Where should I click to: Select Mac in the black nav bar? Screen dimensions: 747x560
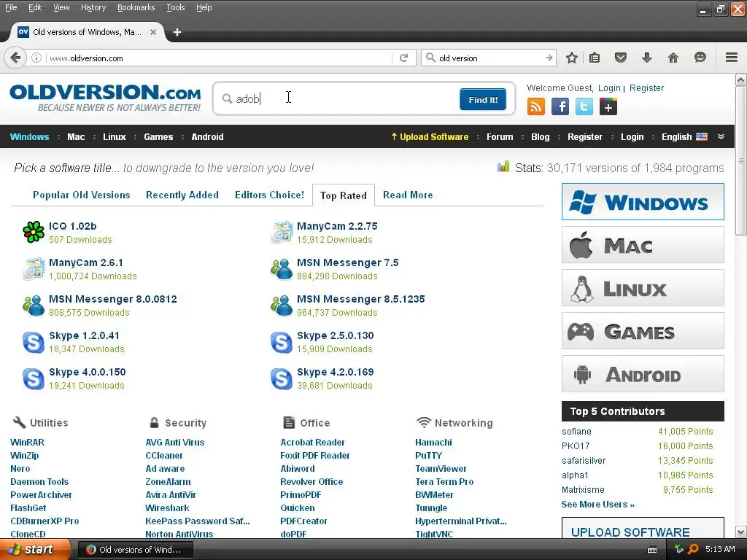pos(76,136)
